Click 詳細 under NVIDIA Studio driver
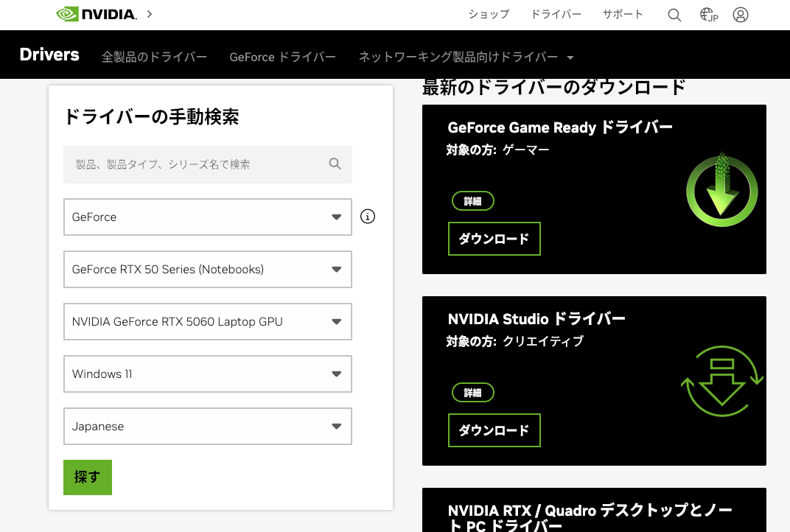The image size is (790, 532). 472,393
